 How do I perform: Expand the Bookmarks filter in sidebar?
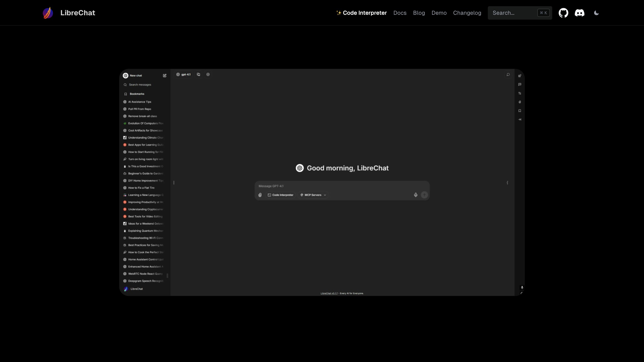click(x=137, y=94)
